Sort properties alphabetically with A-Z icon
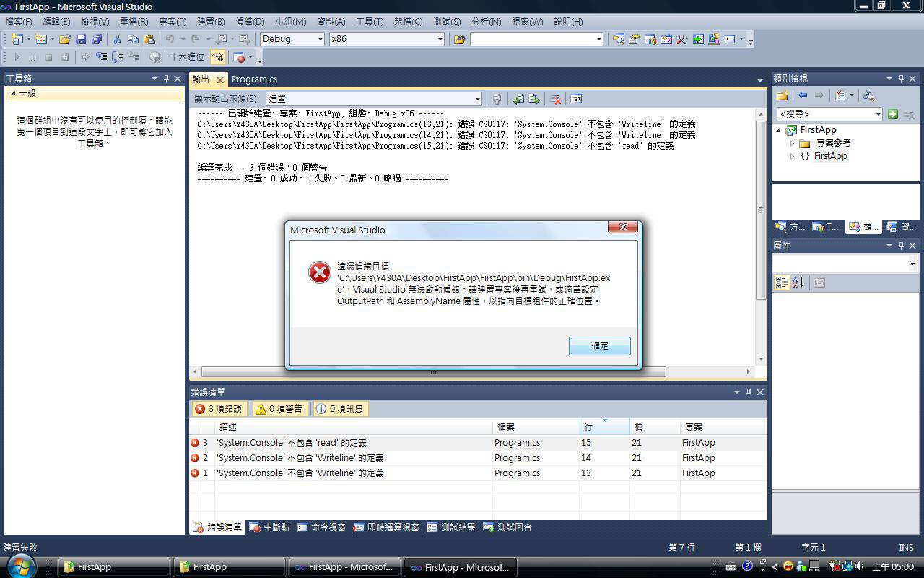 798,282
